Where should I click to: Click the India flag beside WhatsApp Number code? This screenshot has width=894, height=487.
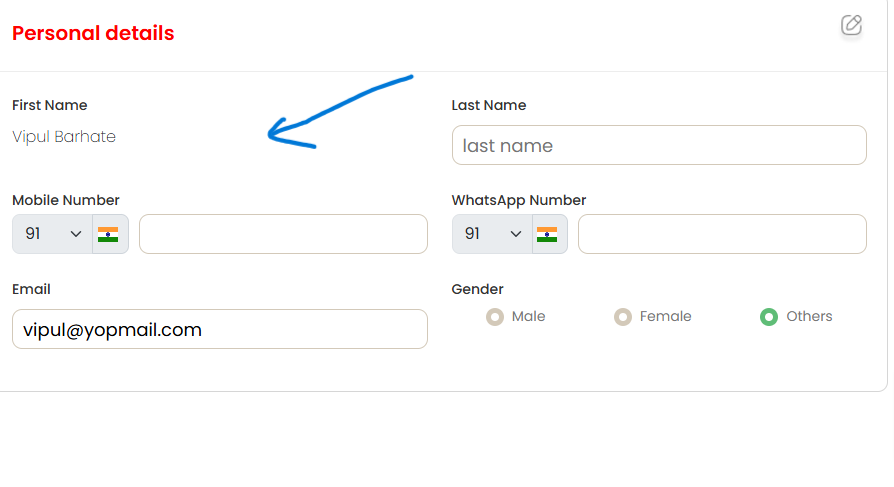[547, 234]
